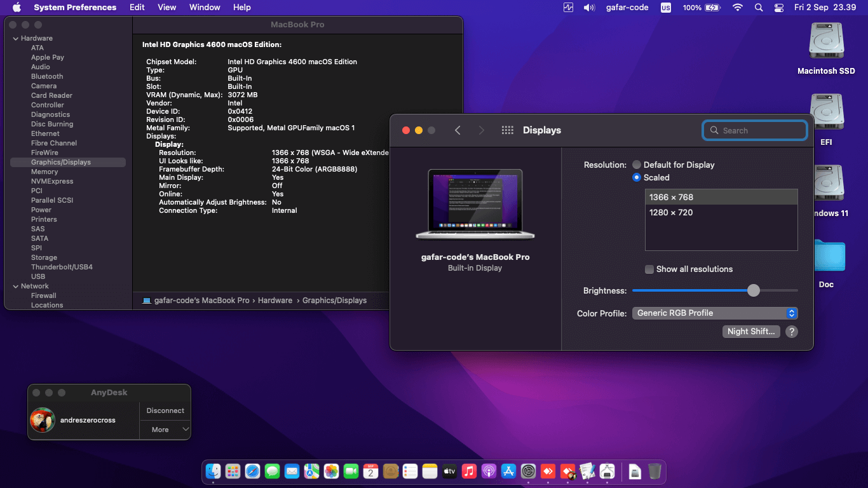This screenshot has width=868, height=488.
Task: Open the System Preferences menu
Action: pos(75,8)
